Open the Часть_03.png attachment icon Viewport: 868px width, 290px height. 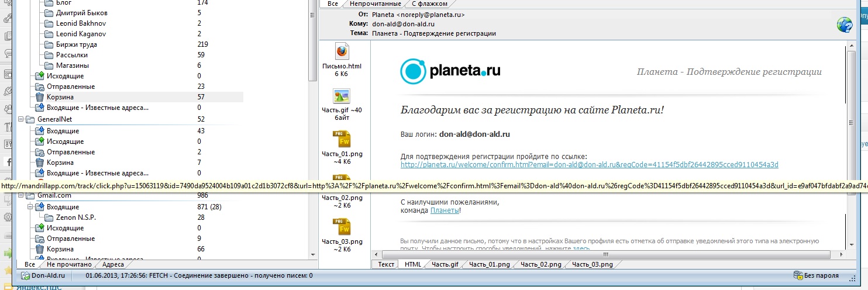tap(342, 227)
